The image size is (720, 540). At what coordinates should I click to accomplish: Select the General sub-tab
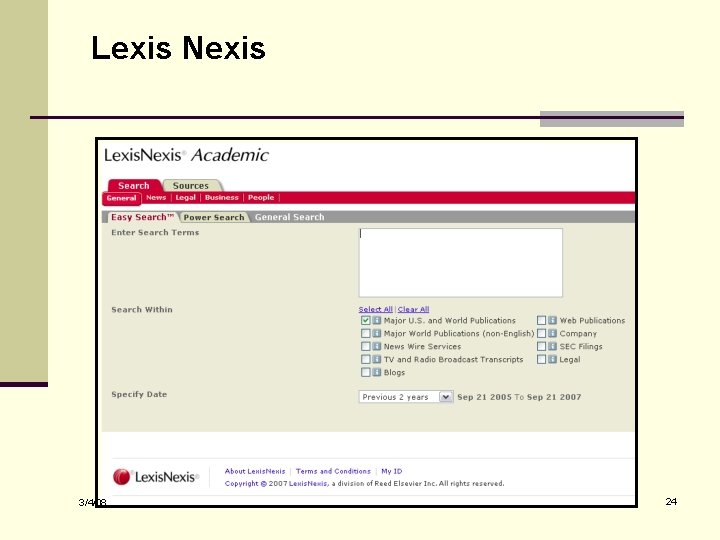[x=121, y=198]
